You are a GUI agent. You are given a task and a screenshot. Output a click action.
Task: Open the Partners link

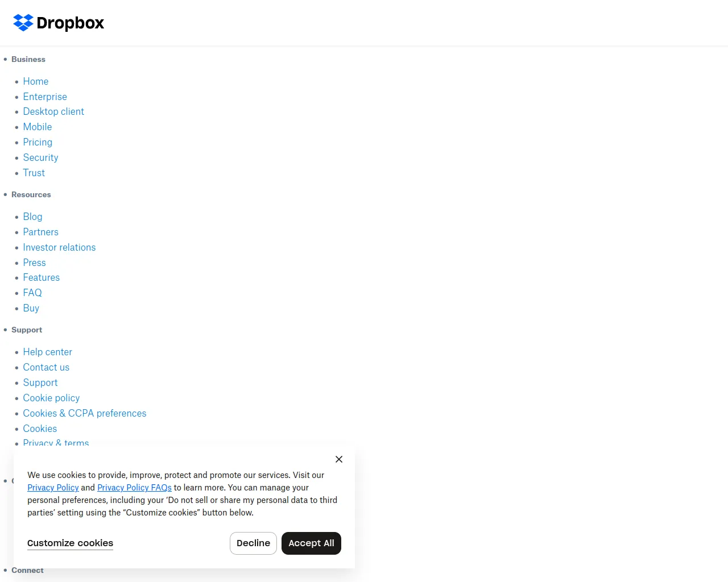coord(40,232)
